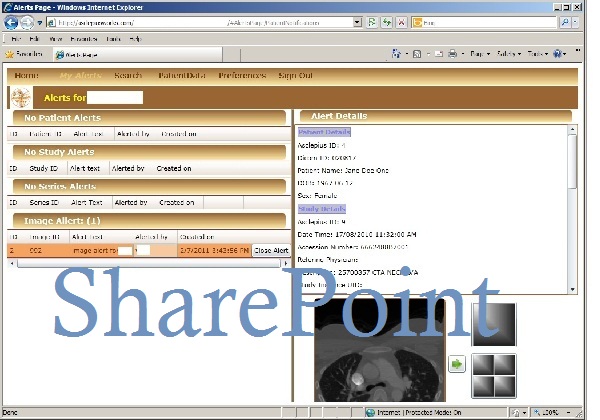
Task: Open Search in the site navigation
Action: [x=128, y=75]
